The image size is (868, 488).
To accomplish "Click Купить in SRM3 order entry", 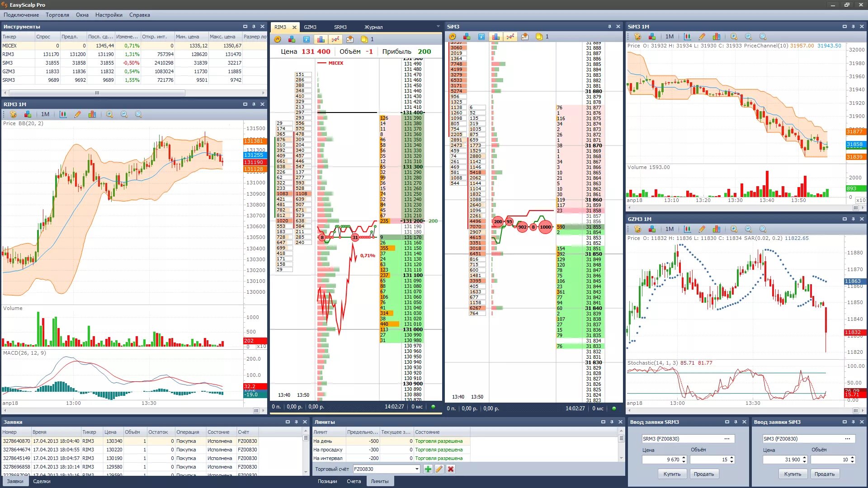I will pos(672,474).
